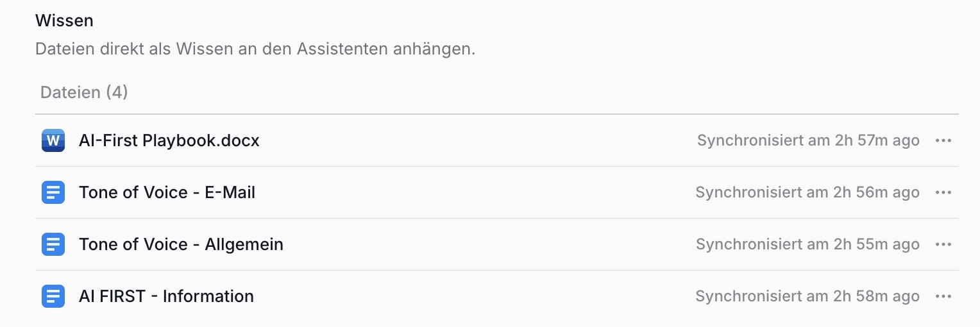Click sync status of AI-First Playbook.docx
Viewport: 980px width, 327px height.
[x=808, y=140]
